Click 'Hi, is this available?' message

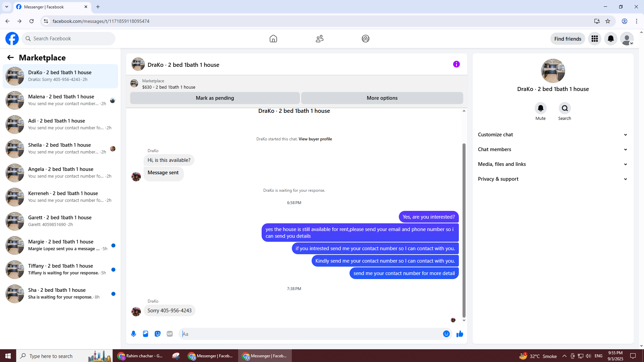[x=169, y=160]
